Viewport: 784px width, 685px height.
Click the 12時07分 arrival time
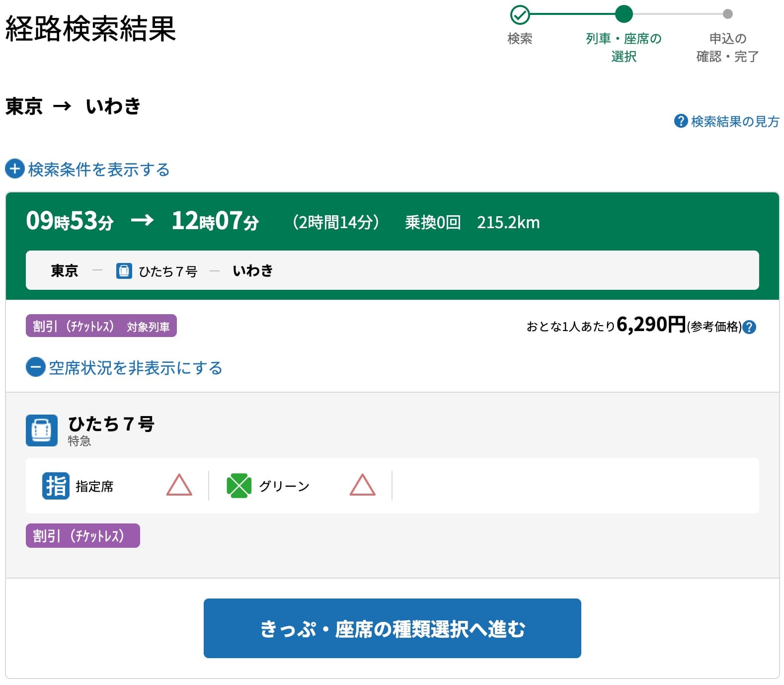point(215,221)
